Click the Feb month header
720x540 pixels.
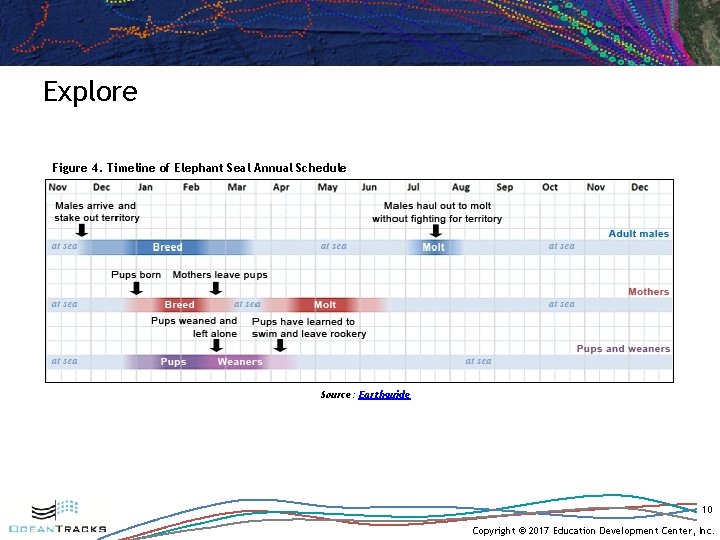(x=191, y=187)
